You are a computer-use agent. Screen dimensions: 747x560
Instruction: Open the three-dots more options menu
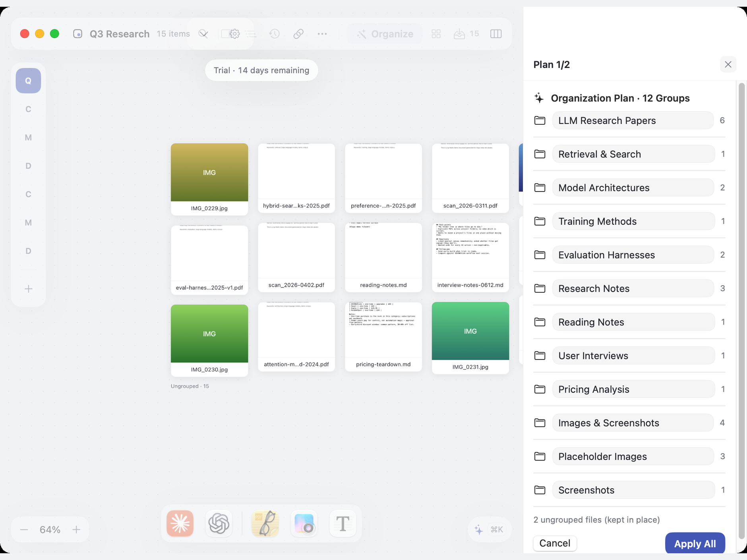click(x=322, y=34)
